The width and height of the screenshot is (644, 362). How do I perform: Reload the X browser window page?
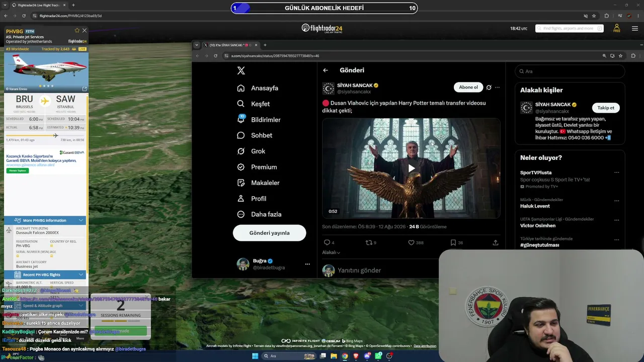click(x=216, y=56)
